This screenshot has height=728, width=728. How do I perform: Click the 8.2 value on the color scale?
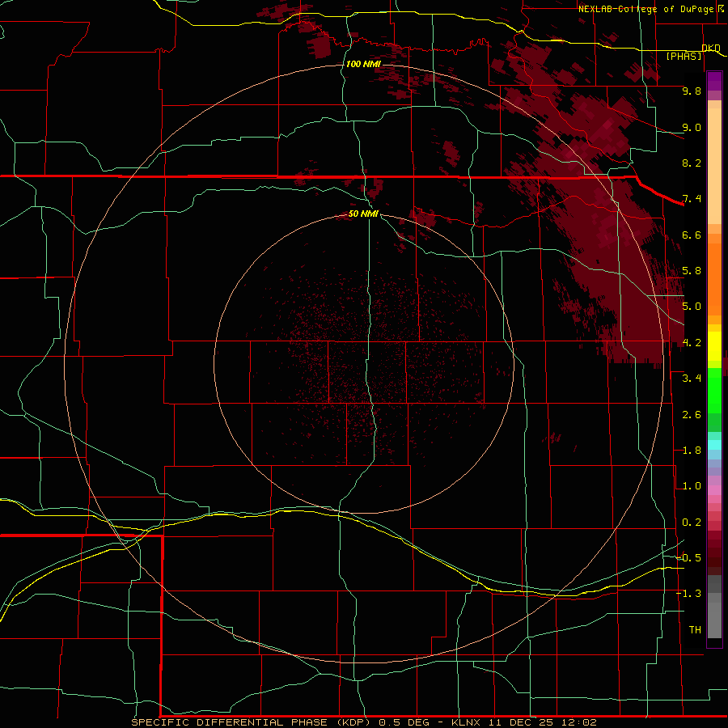point(692,163)
